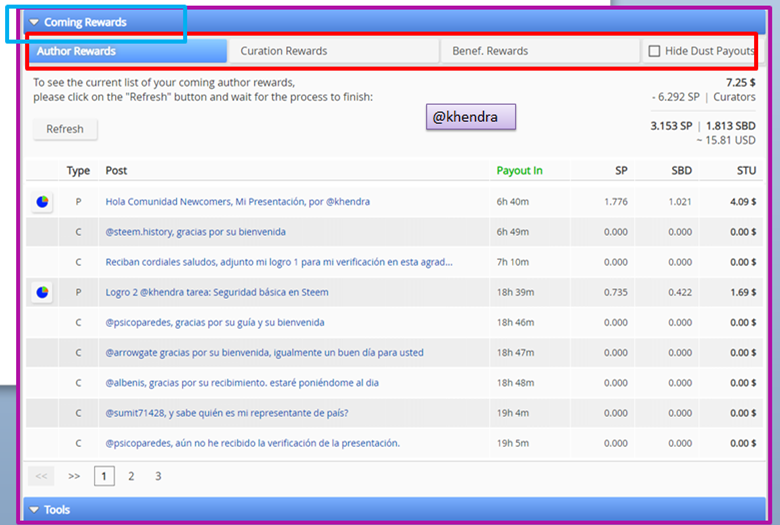Viewport: 780px width, 525px height.
Task: Switch to Author Rewards tab
Action: (x=128, y=51)
